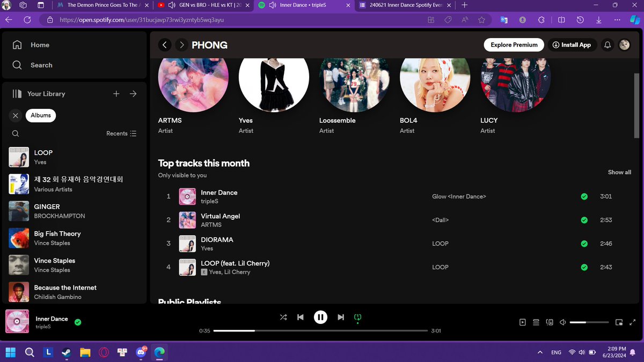Open Edge downloads icon
Image resolution: width=644 pixels, height=362 pixels.
click(x=599, y=20)
